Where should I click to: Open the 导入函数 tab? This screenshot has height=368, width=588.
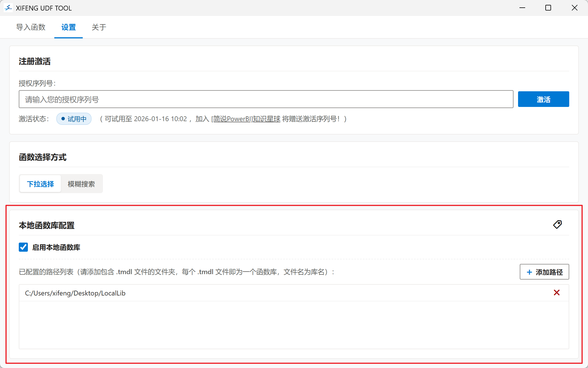coord(31,27)
